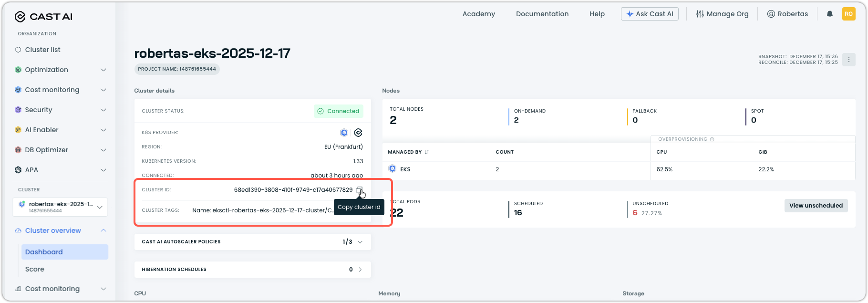Open the cluster selector dropdown
Viewport: 868px width, 303px height.
(x=60, y=207)
